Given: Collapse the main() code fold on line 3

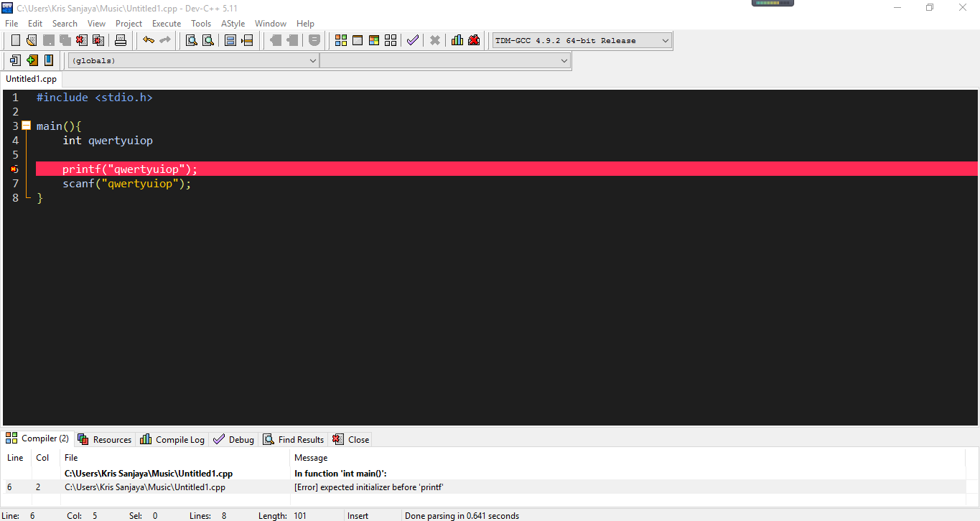Looking at the screenshot, I should click(27, 126).
